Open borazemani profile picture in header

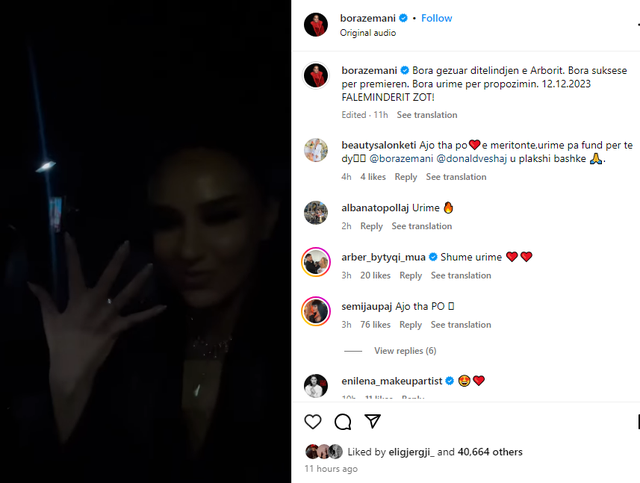316,24
